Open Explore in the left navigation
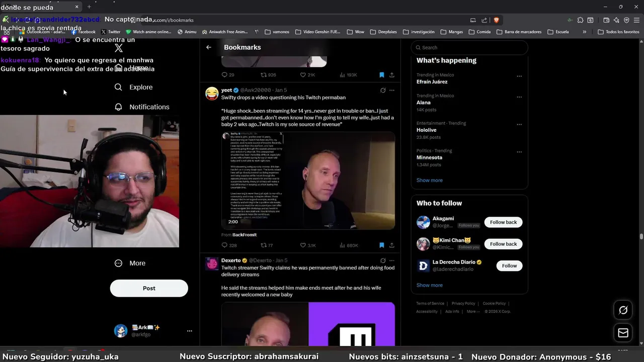This screenshot has width=644, height=362. point(133,87)
